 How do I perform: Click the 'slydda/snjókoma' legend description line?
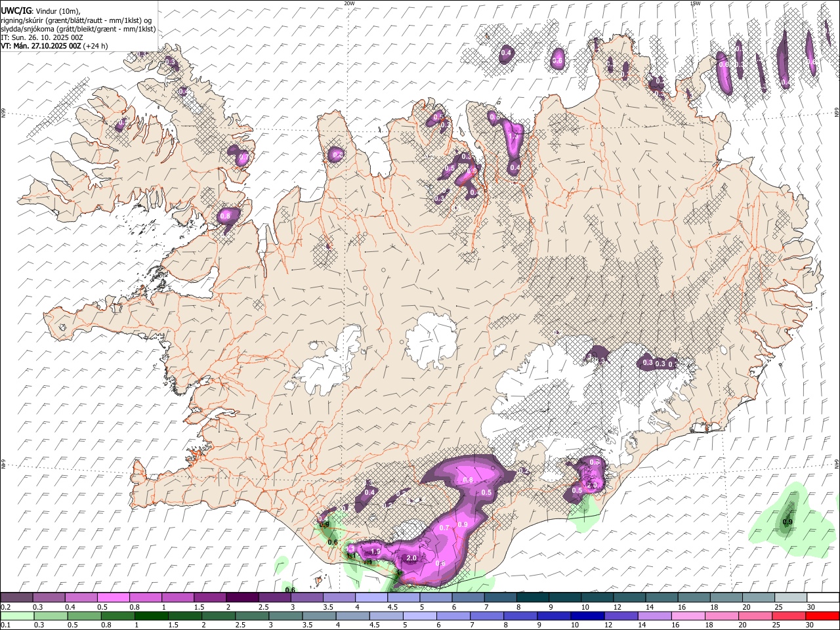click(78, 29)
